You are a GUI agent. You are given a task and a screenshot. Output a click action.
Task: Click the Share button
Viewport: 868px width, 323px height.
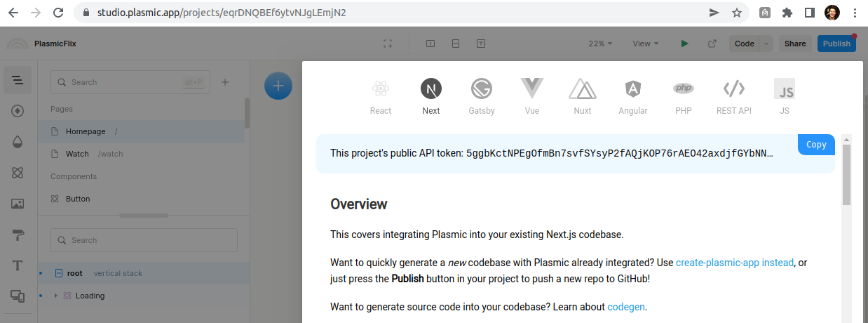pyautogui.click(x=795, y=44)
